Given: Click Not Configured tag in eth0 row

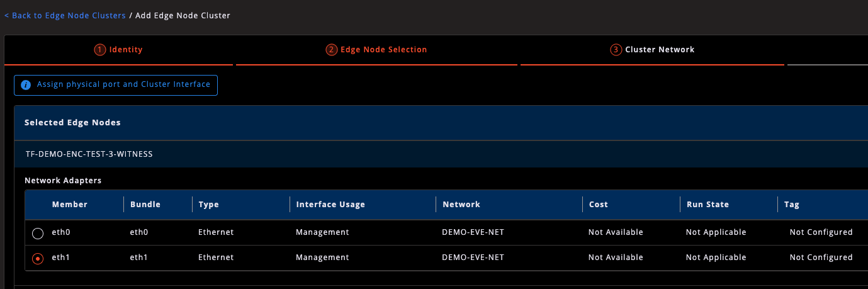Looking at the screenshot, I should click(x=821, y=232).
